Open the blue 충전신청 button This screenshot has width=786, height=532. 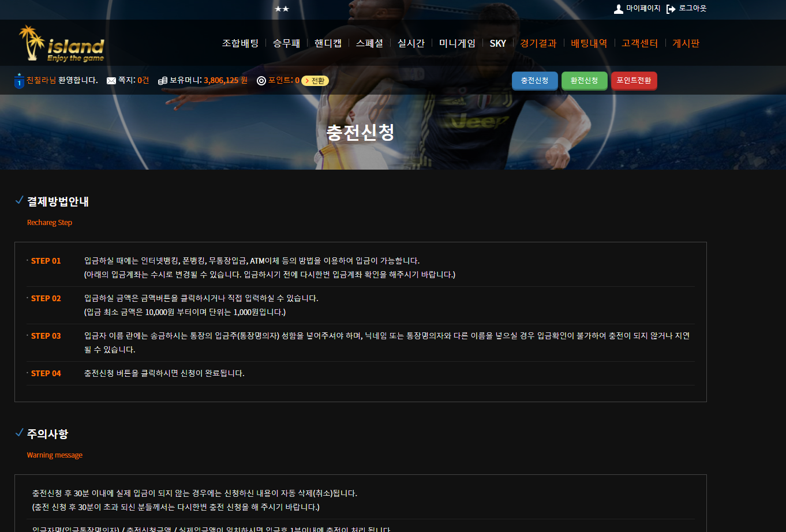[534, 81]
